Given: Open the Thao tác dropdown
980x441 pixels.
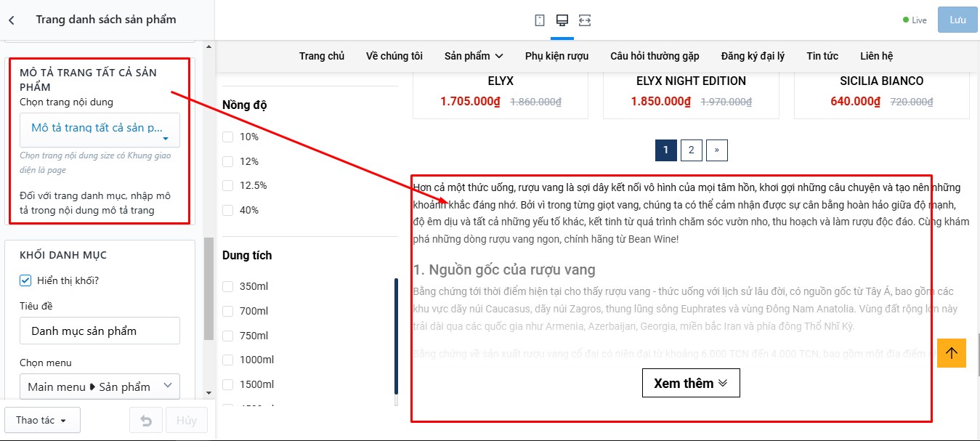Looking at the screenshot, I should [x=42, y=420].
